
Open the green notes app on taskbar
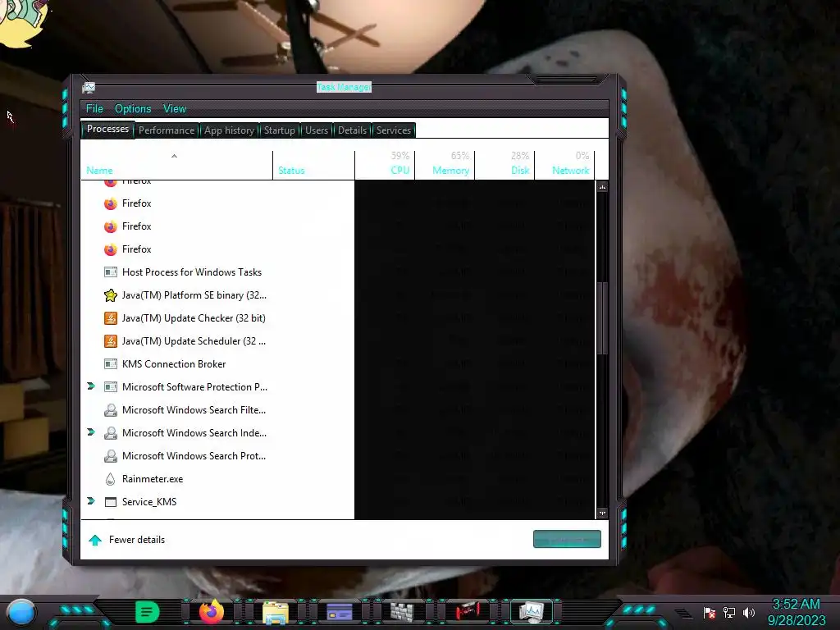tap(148, 611)
